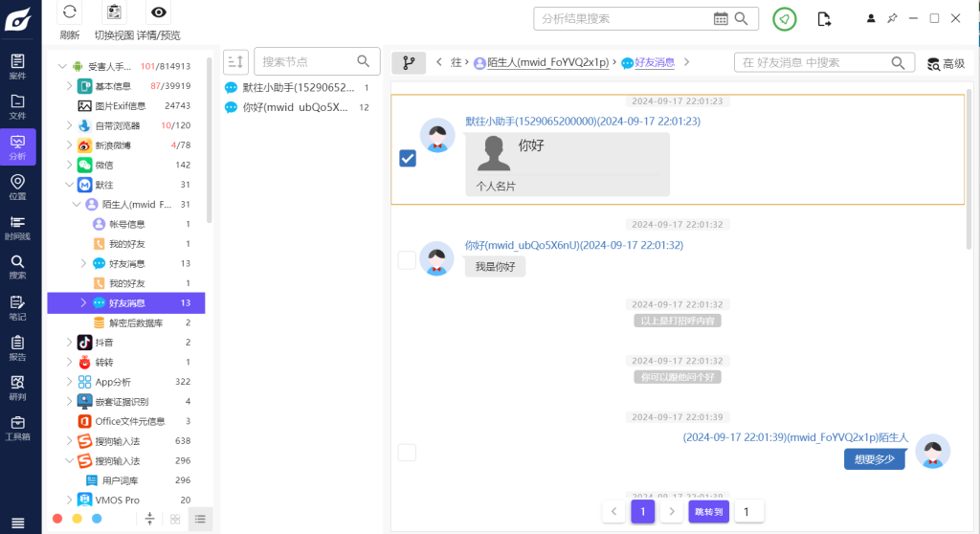Click the 好友消息 breadcrumb link

click(x=655, y=62)
